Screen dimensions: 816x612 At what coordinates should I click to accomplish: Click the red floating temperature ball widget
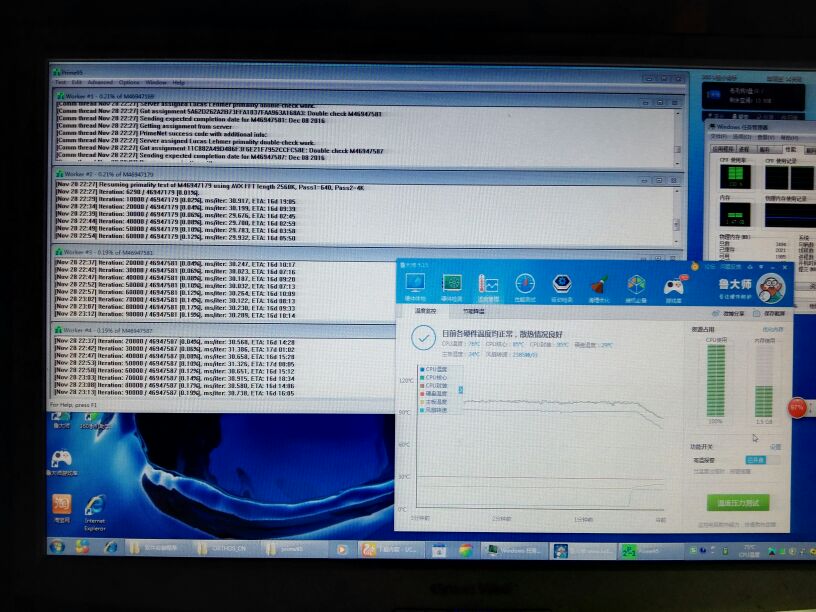tap(798, 407)
